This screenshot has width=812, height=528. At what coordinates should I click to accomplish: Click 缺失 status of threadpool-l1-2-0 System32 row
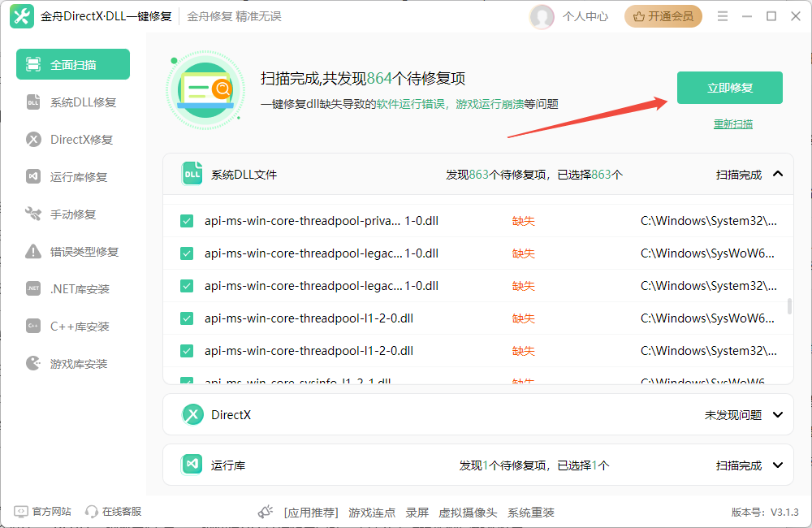pos(524,351)
